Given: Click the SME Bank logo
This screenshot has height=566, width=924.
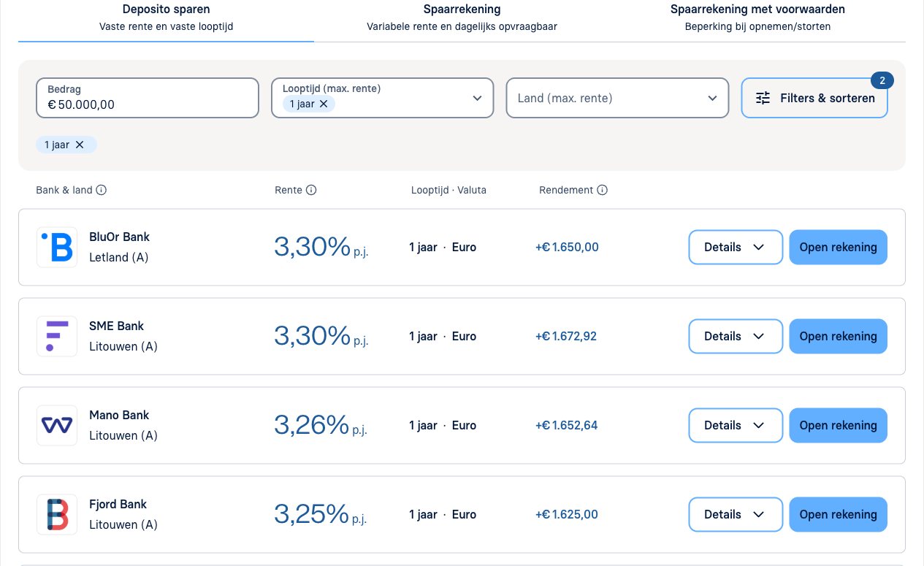Looking at the screenshot, I should [x=57, y=336].
